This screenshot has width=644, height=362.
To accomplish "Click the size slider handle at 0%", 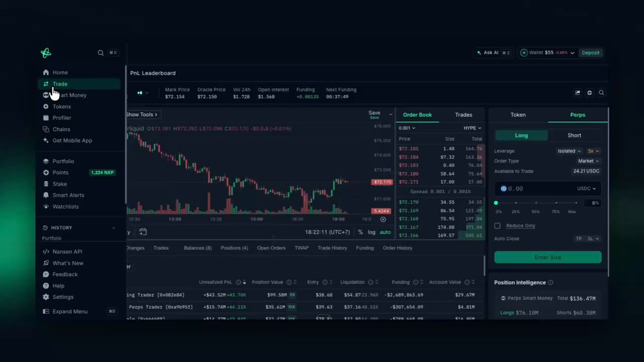I will 496,203.
